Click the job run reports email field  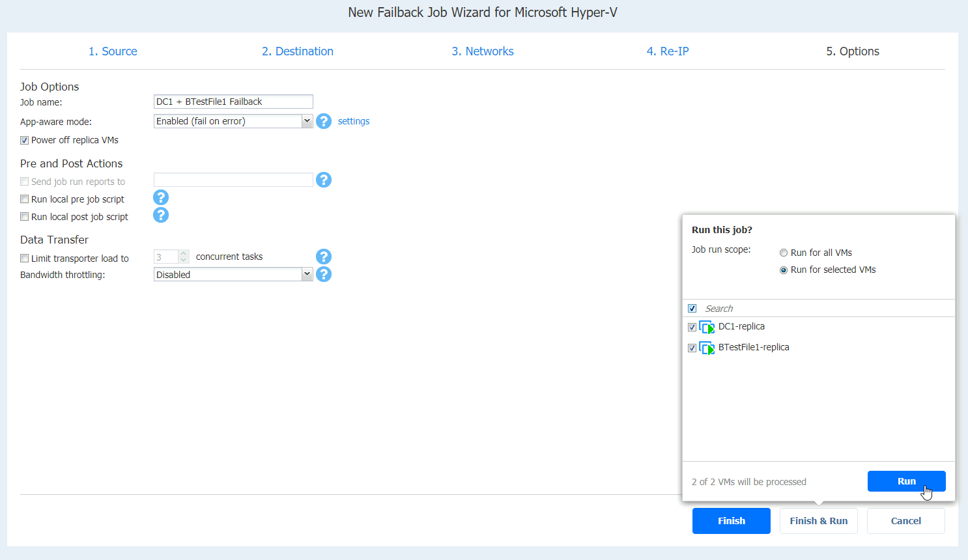233,180
